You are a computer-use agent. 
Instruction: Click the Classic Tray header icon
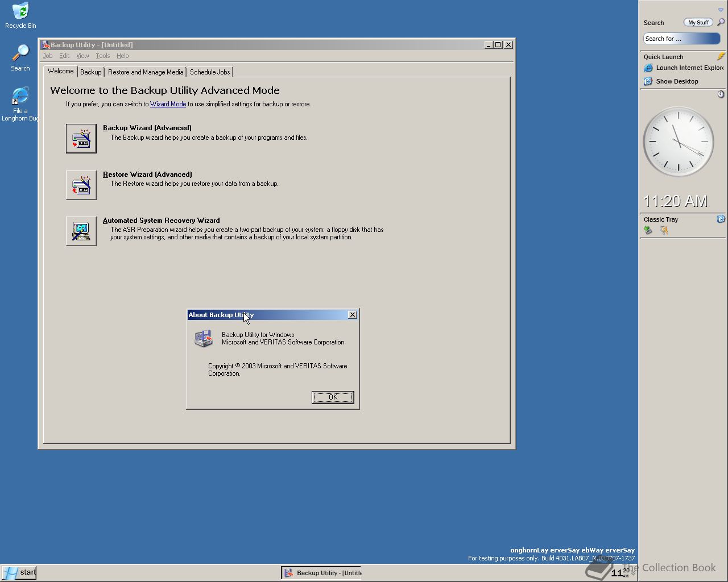point(721,219)
